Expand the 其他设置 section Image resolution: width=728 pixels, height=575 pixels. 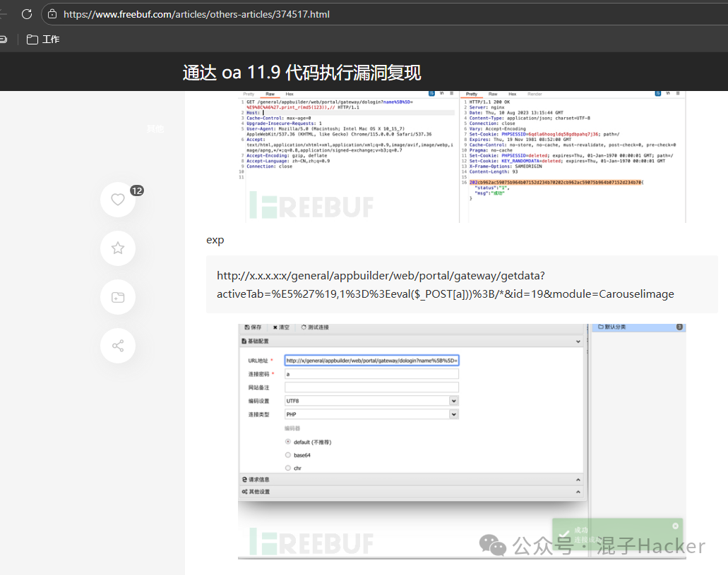point(412,492)
